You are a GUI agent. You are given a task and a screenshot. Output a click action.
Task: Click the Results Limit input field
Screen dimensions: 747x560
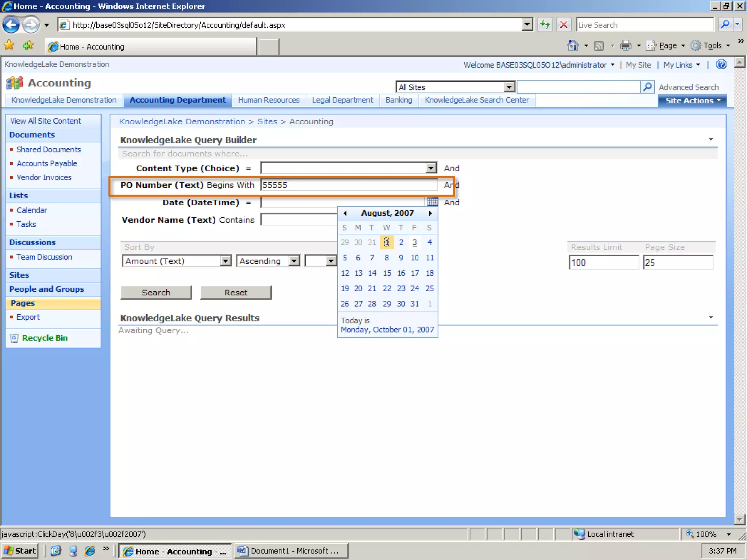604,262
